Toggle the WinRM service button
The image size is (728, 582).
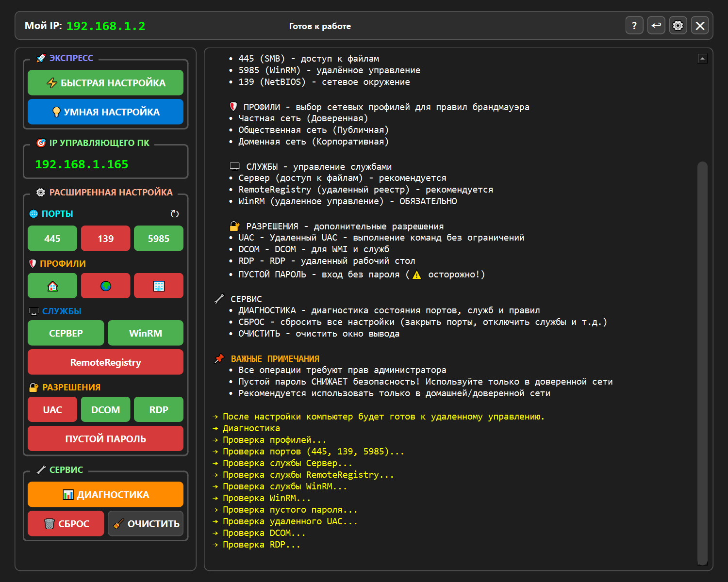[146, 333]
